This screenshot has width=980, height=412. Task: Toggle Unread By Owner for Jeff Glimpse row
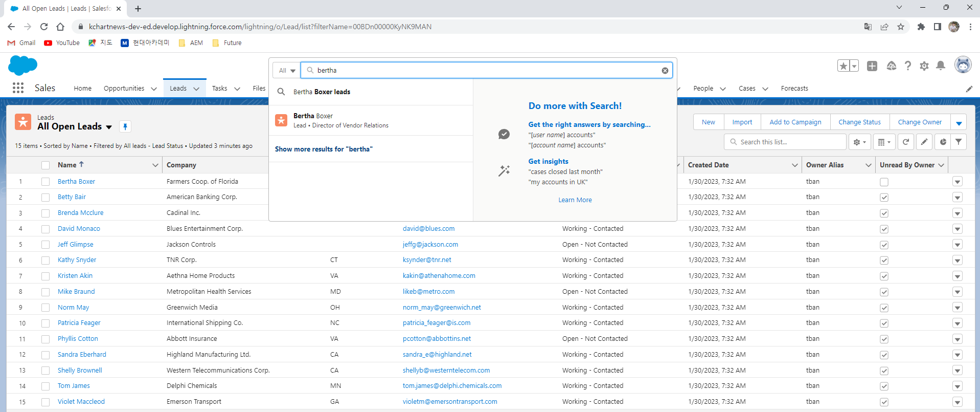(x=884, y=245)
